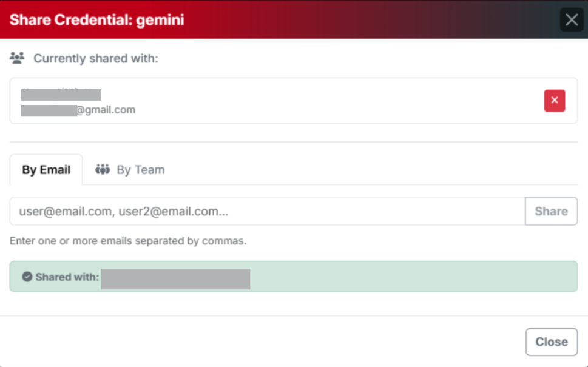Click the comma-separated emails helper text
The image size is (588, 367).
point(128,241)
